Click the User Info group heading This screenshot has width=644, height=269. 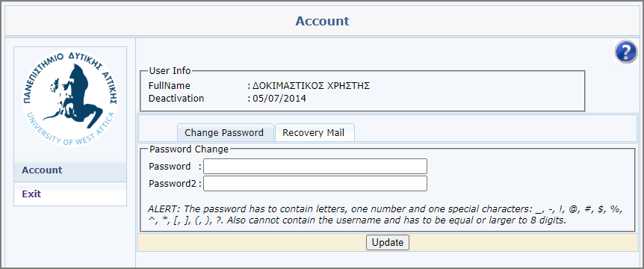tap(170, 71)
